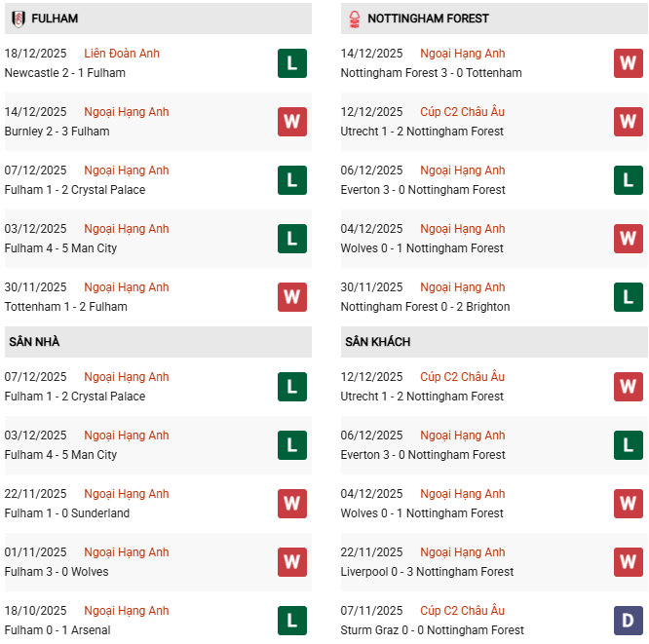Screen dimensions: 649x644
Task: Open Everton 3 - 0 Nottingham Forest in Sân Khách
Action: 423,455
